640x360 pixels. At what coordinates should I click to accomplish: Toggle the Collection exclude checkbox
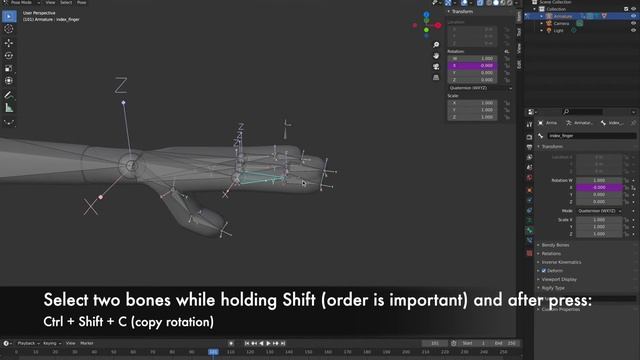pos(626,9)
